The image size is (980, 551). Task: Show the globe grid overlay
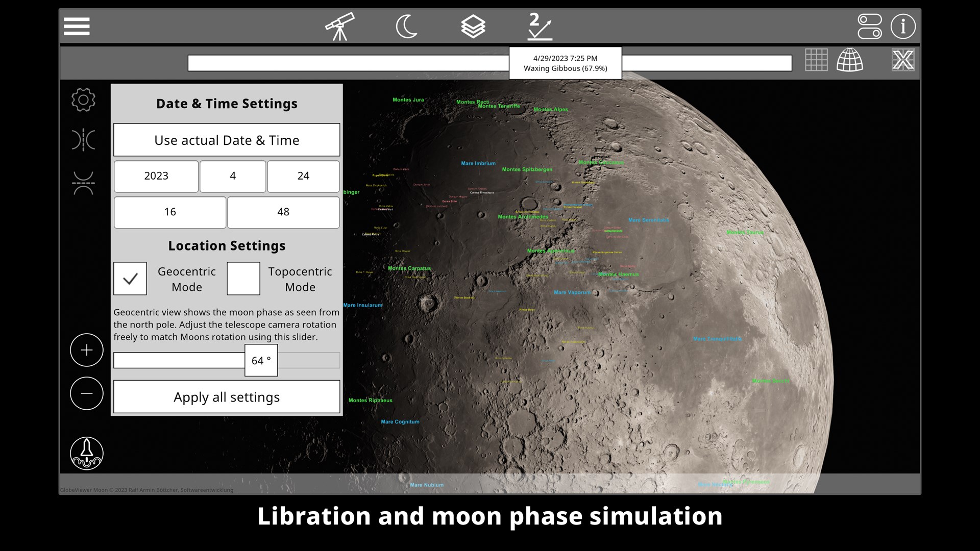[x=850, y=60]
